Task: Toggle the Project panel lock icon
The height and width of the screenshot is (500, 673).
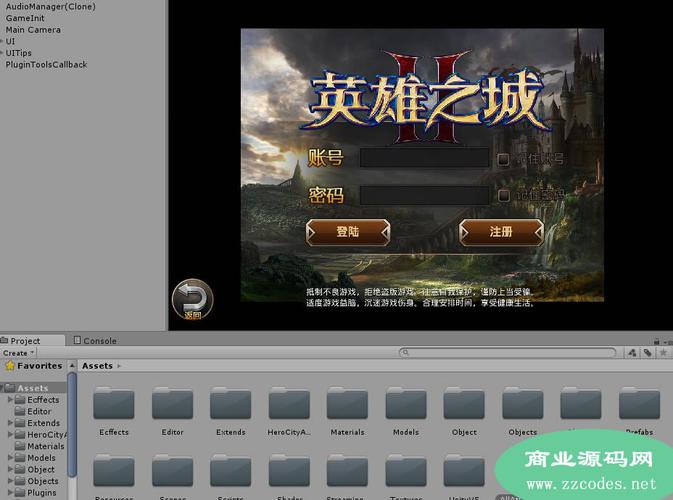Action: pyautogui.click(x=656, y=342)
